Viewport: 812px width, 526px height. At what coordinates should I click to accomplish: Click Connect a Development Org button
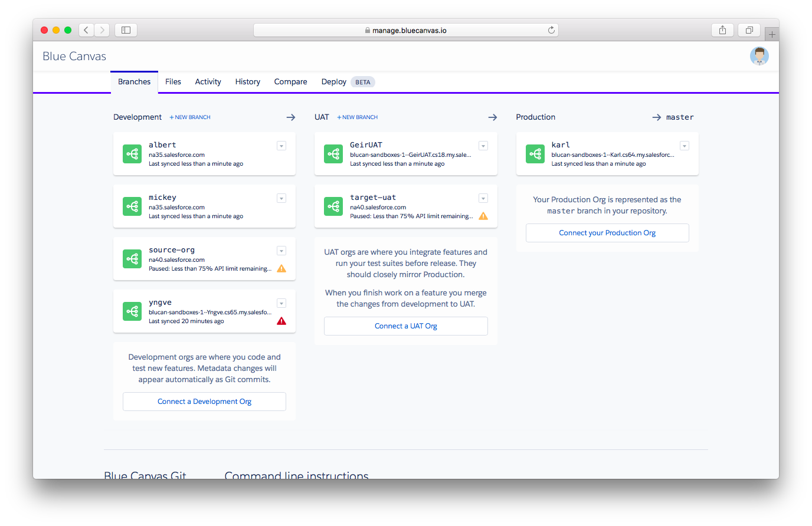[205, 402]
